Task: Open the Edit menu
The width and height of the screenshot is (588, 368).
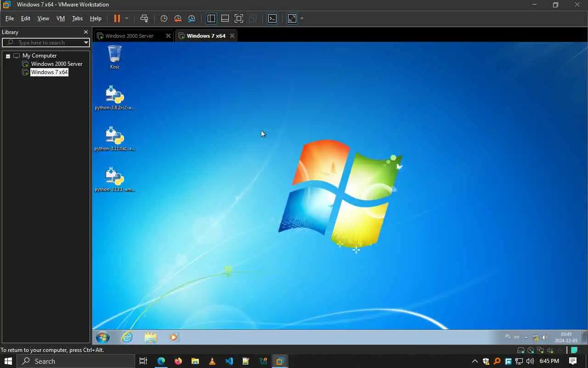Action: (x=26, y=18)
